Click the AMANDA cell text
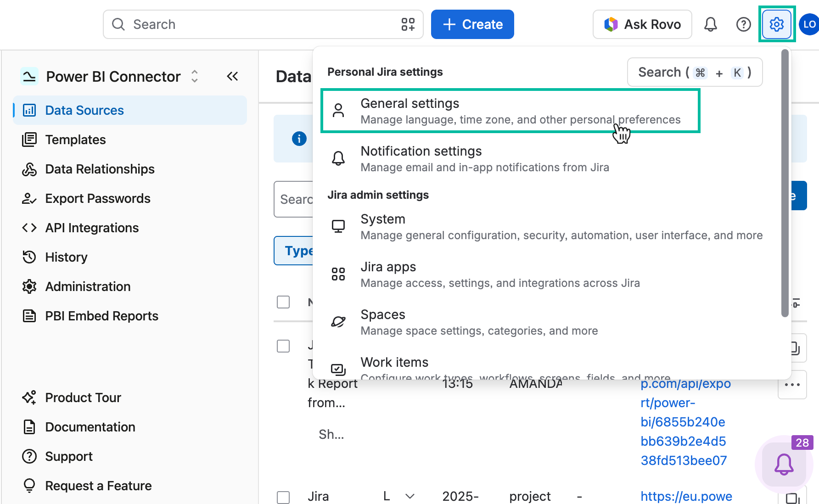 coord(536,384)
